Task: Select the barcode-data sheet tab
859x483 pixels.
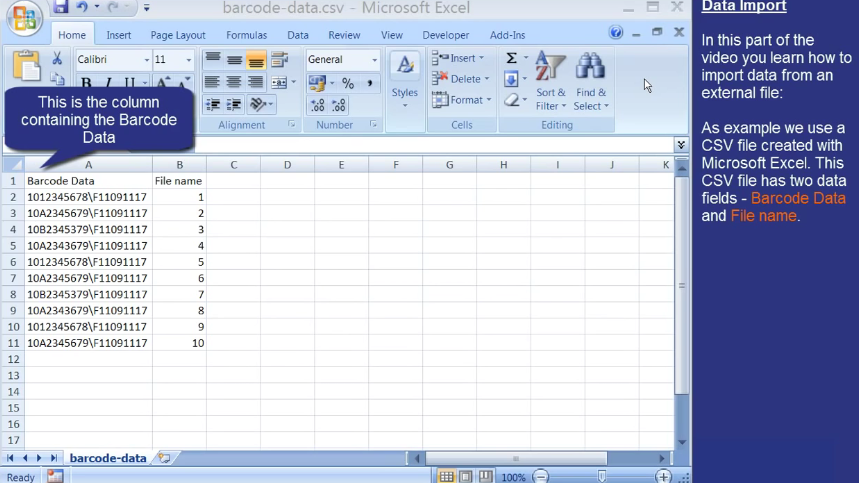Action: point(108,458)
